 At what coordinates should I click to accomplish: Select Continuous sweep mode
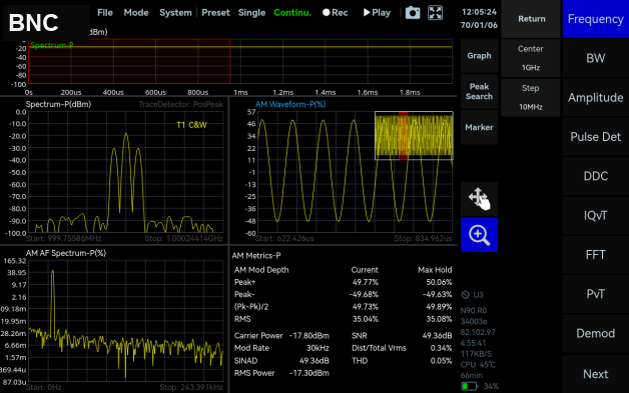(x=292, y=12)
